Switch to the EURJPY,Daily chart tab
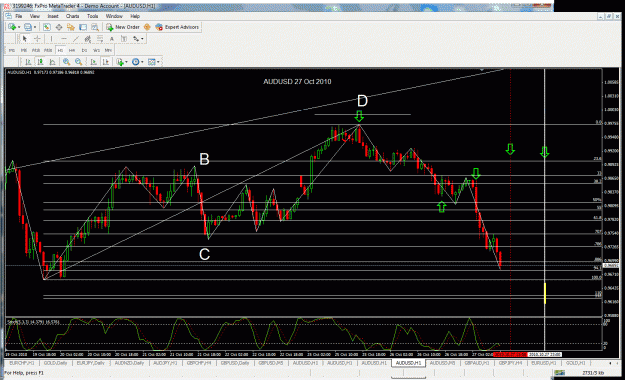 [x=90, y=363]
